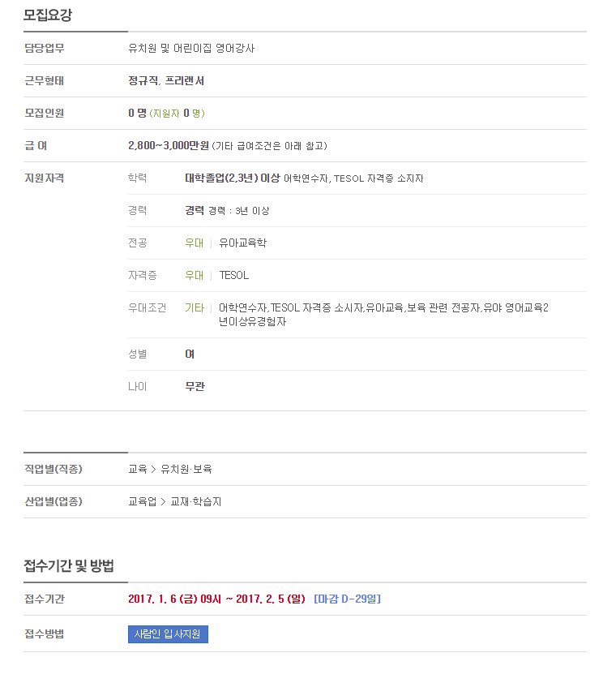Click the applicant count 지원자 0명 text

(178, 114)
